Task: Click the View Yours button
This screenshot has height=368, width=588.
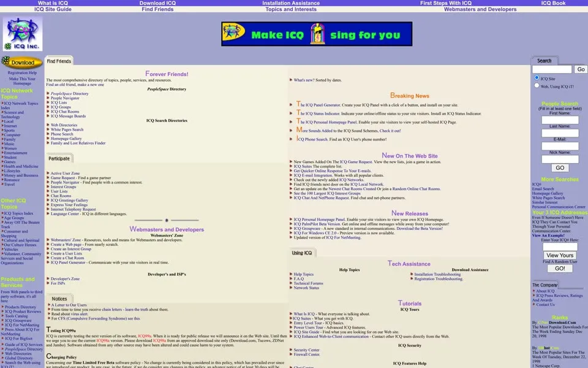Action: (x=560, y=255)
